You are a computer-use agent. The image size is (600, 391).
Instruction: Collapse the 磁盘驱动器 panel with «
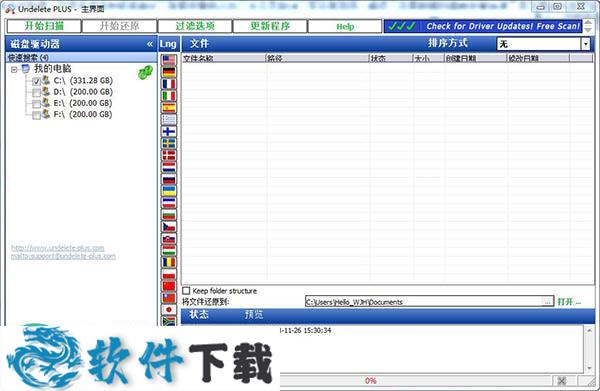point(150,44)
